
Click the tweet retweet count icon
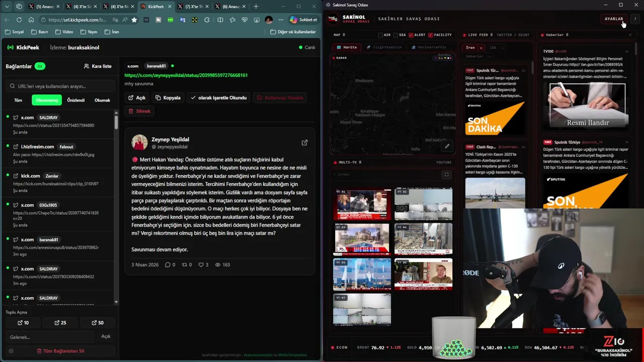click(185, 264)
